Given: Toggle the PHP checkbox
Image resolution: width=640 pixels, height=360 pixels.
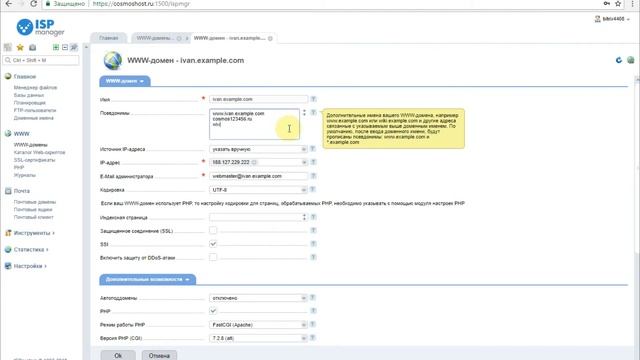Looking at the screenshot, I should tap(213, 311).
